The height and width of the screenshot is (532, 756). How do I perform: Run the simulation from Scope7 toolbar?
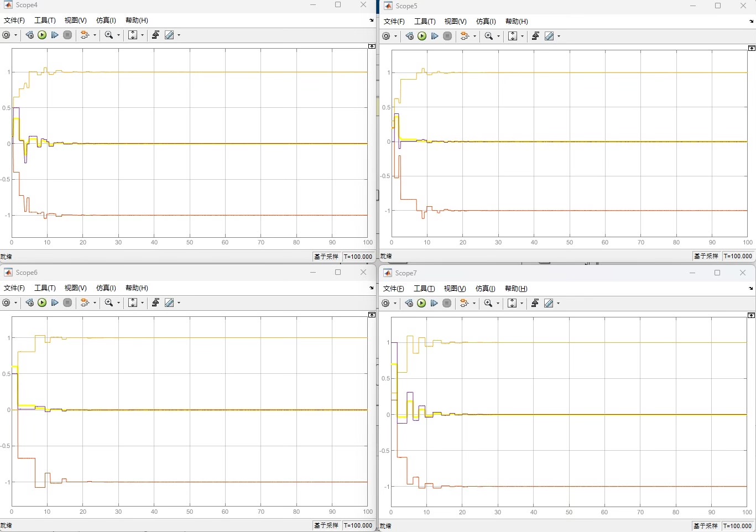421,303
